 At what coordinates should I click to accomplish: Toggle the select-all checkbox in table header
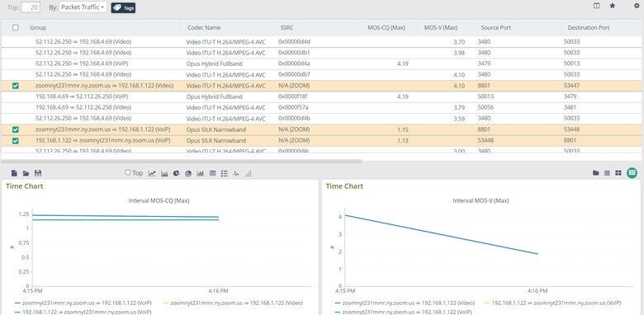16,27
